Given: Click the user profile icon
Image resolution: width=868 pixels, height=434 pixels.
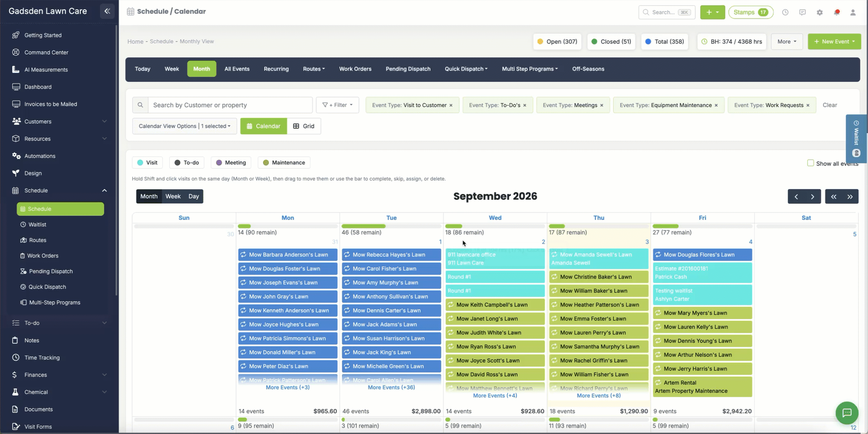Looking at the screenshot, I should pyautogui.click(x=853, y=12).
